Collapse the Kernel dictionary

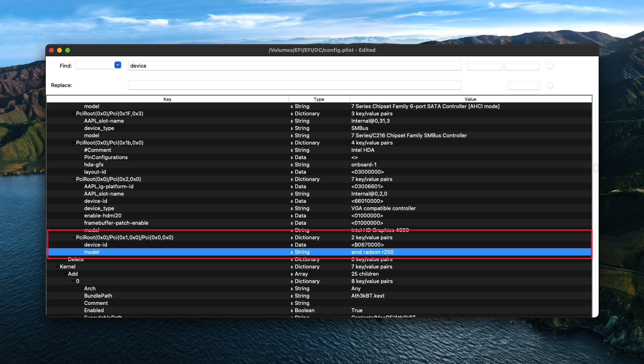(57, 267)
